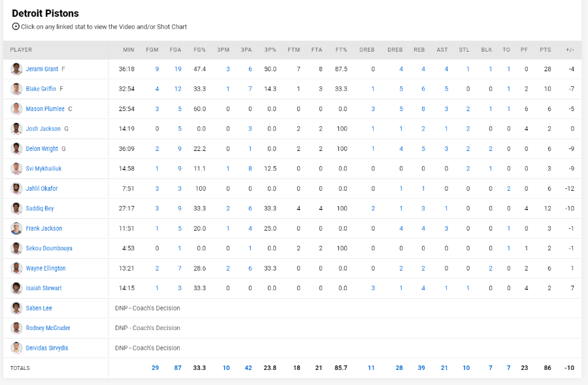The image size is (588, 385).
Task: View Mason Plumlee's 8 total rebounds
Action: click(423, 109)
